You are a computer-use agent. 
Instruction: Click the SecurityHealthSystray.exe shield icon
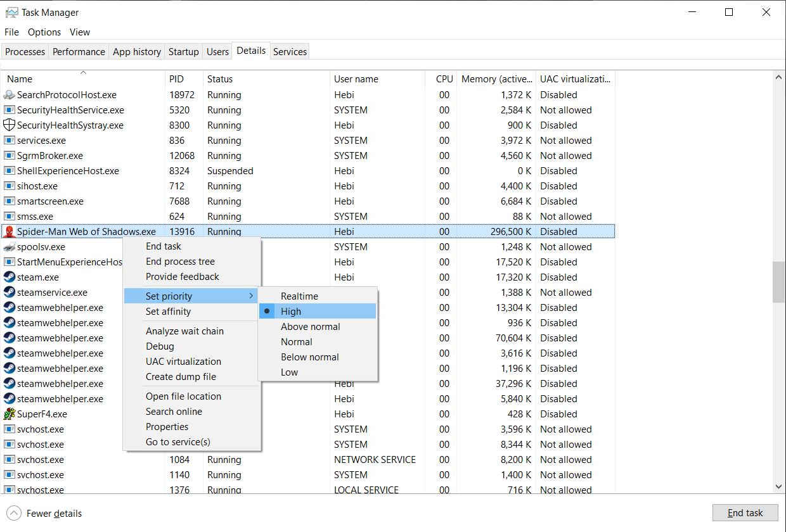pos(10,125)
